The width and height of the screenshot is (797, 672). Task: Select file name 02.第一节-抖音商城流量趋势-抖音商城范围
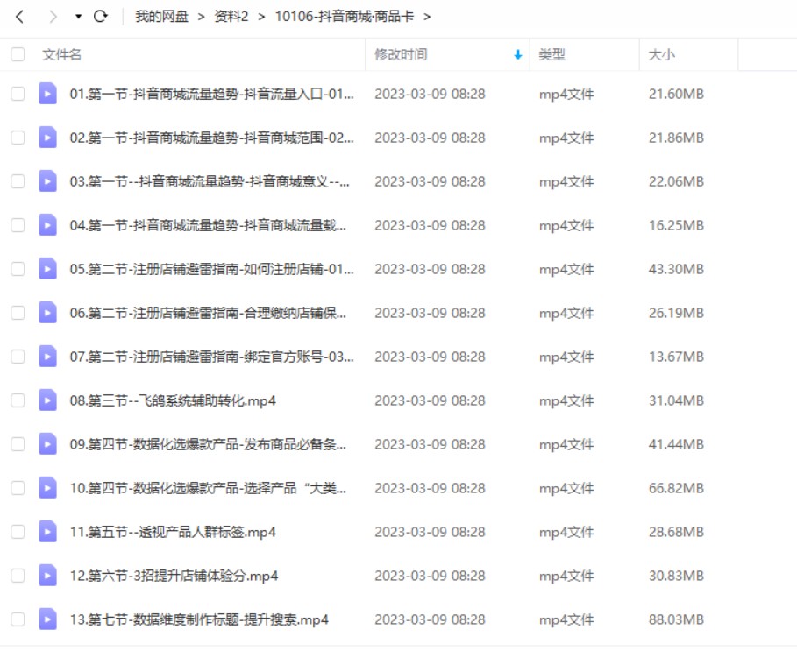click(x=212, y=138)
